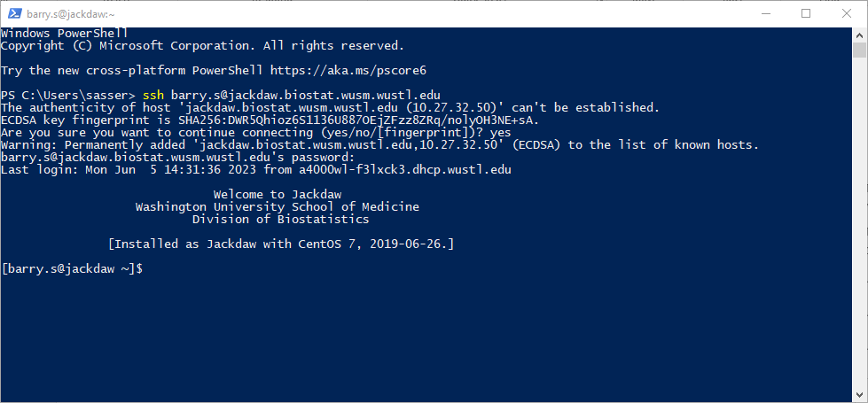The image size is (868, 403).
Task: Click the vertical scrollbar thumb
Action: pyautogui.click(x=859, y=50)
